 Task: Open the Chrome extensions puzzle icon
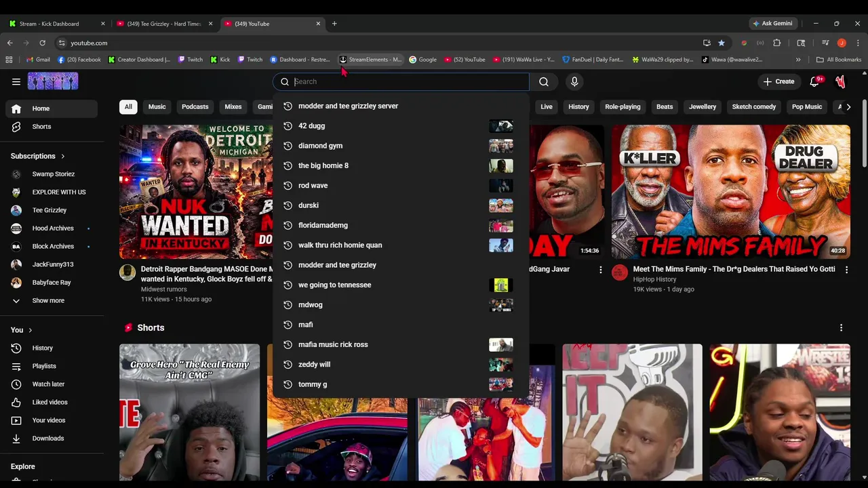[777, 43]
